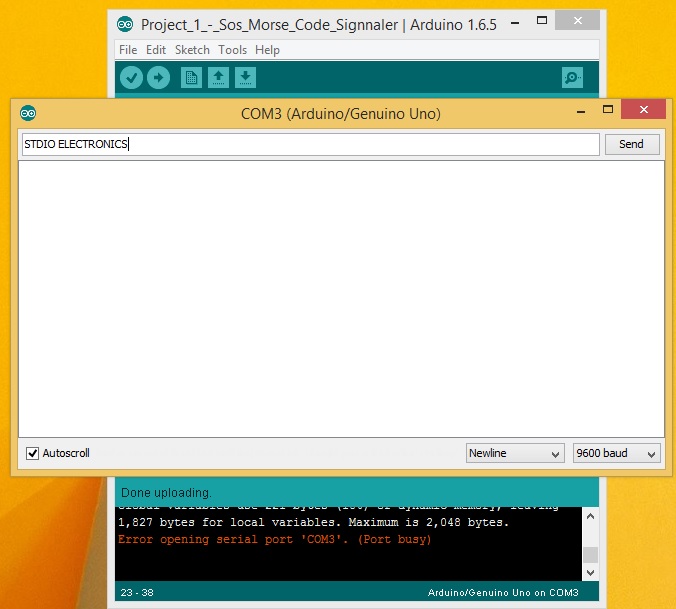Viewport: 676px width, 609px height.
Task: Click the Send button in Serial Monitor
Action: click(632, 144)
